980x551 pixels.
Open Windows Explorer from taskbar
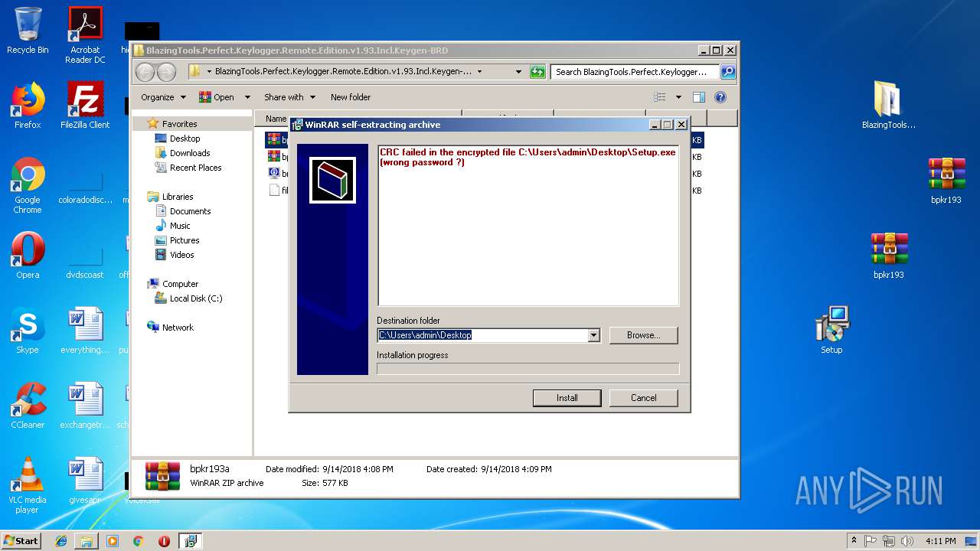[87, 541]
